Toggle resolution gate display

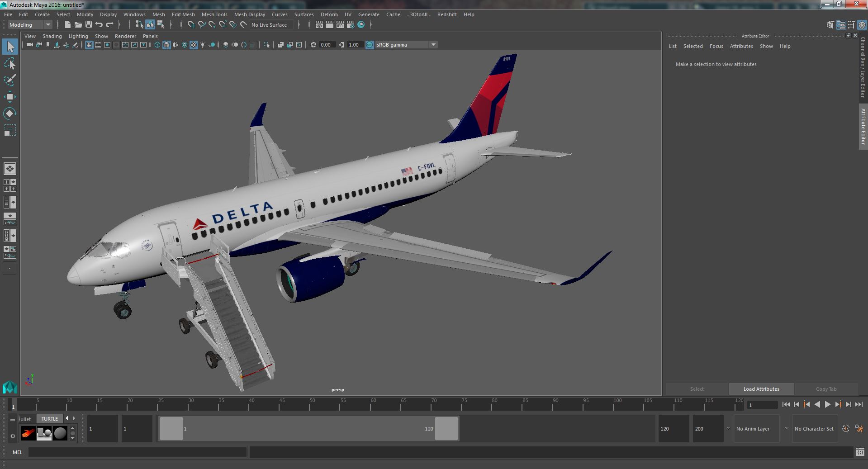[x=107, y=45]
